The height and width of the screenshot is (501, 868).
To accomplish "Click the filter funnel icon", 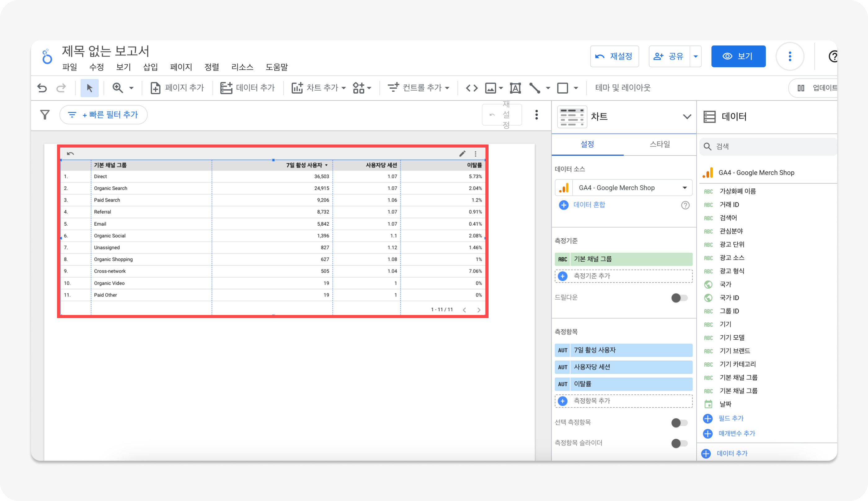I will tap(45, 115).
